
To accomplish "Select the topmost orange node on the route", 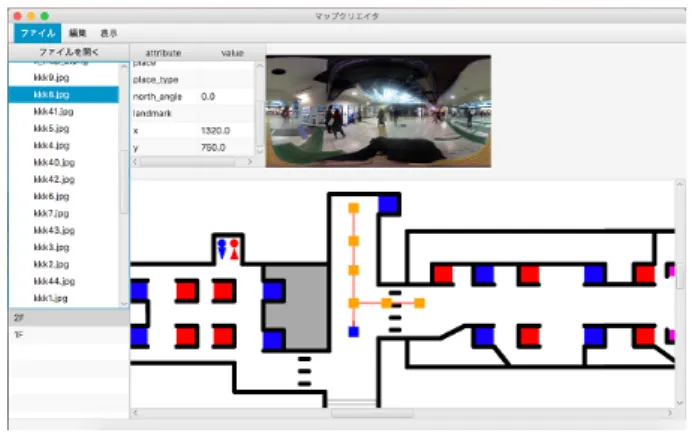I will [354, 208].
